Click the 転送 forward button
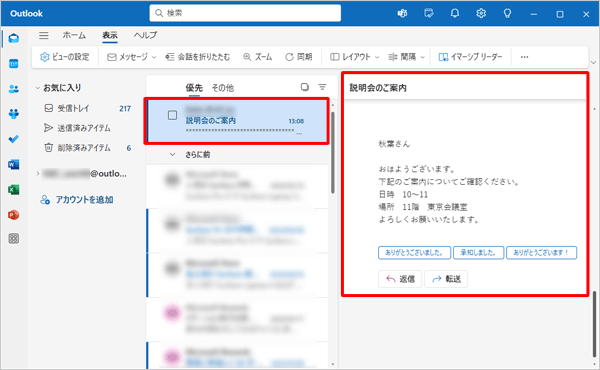The width and height of the screenshot is (600, 370). (x=446, y=279)
